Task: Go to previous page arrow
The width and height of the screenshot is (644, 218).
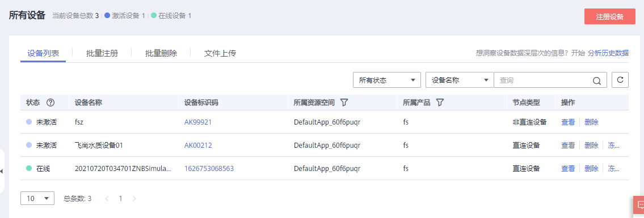Action: [x=107, y=199]
